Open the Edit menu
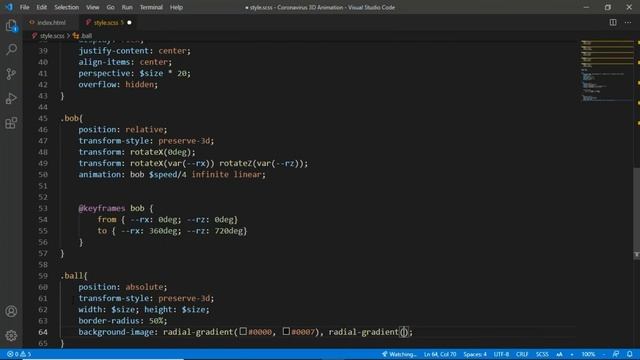The height and width of the screenshot is (360, 640). pos(41,7)
